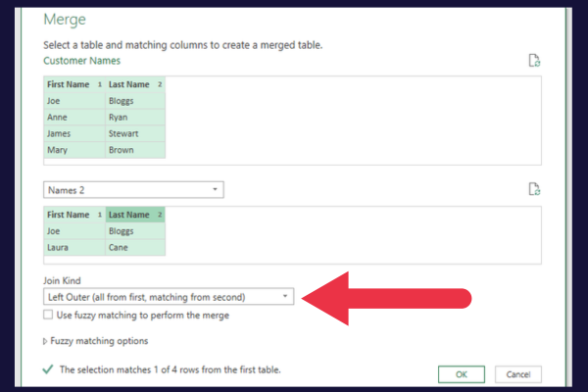The width and height of the screenshot is (588, 392).
Task: Confirm merge with OK button
Action: (x=462, y=374)
